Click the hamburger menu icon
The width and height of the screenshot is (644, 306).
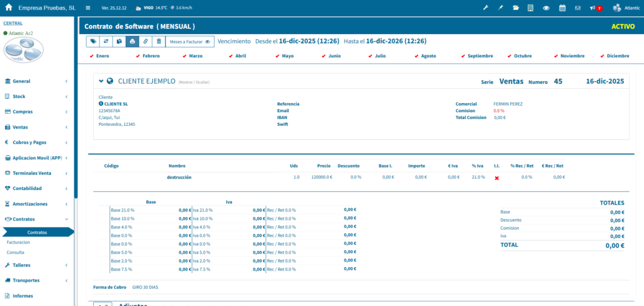[x=88, y=8]
